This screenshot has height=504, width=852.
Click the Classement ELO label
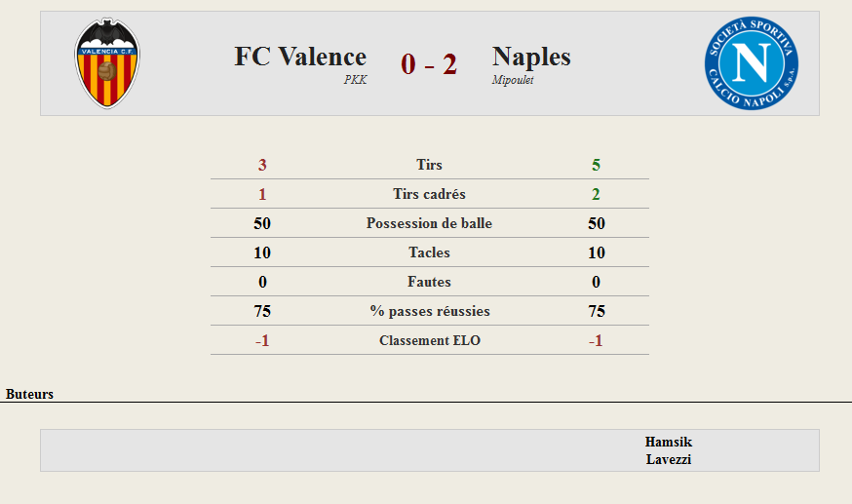[430, 340]
